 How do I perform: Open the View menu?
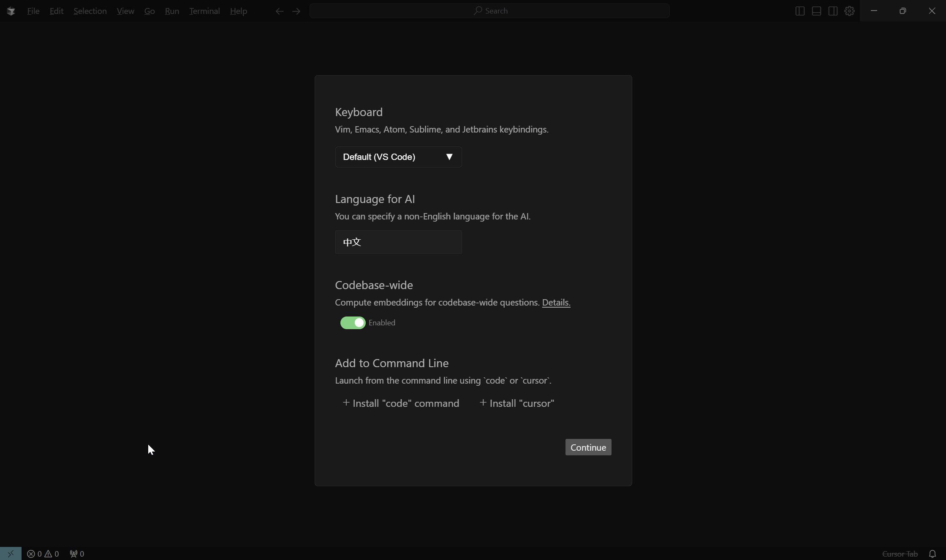pyautogui.click(x=125, y=11)
